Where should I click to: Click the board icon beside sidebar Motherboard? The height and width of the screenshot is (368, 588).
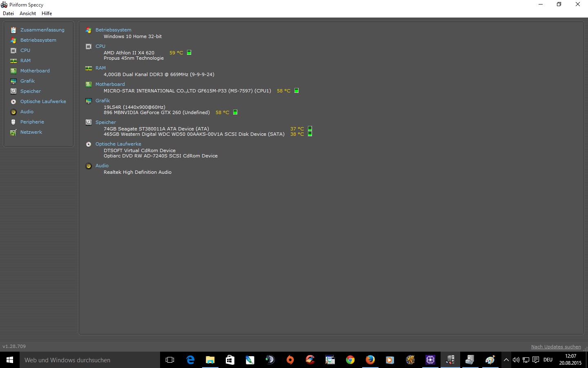13,71
